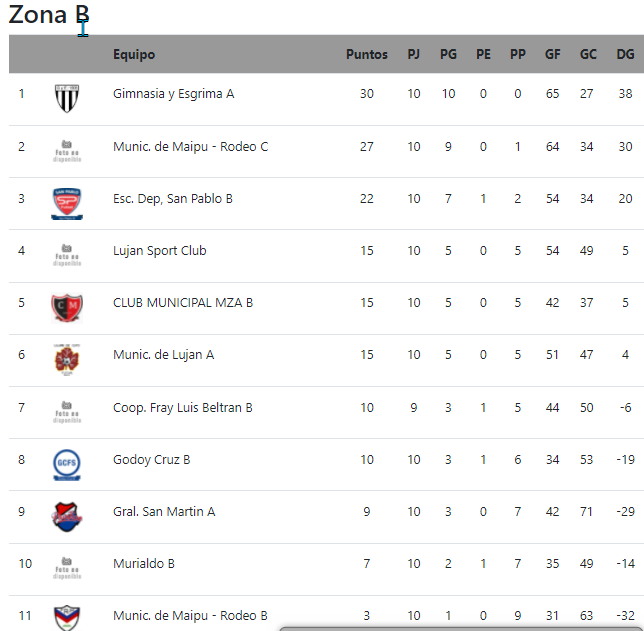This screenshot has width=644, height=631.
Task: Click the Equipo column header
Action: (x=134, y=55)
